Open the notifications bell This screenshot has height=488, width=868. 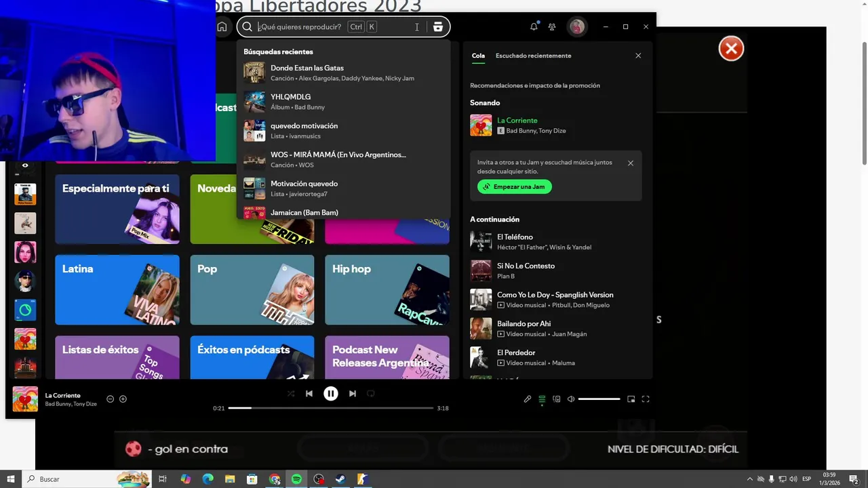coord(534,26)
